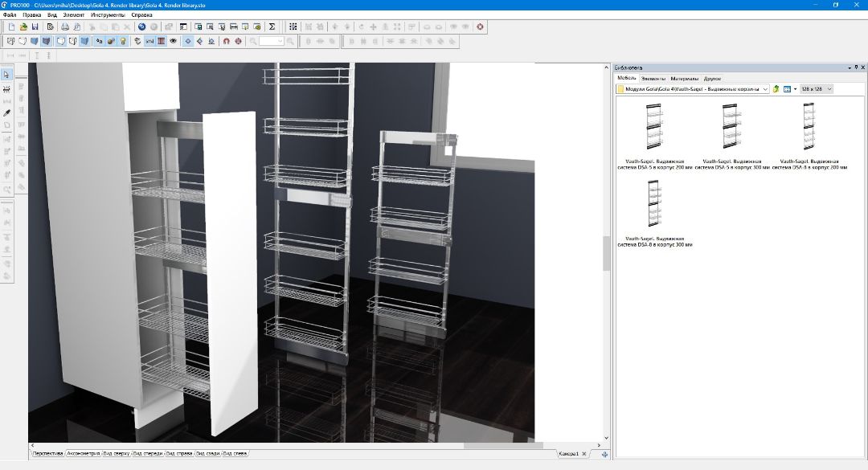This screenshot has width=868, height=470.
Task: Click the Save file toolbar icon
Action: coord(35,27)
